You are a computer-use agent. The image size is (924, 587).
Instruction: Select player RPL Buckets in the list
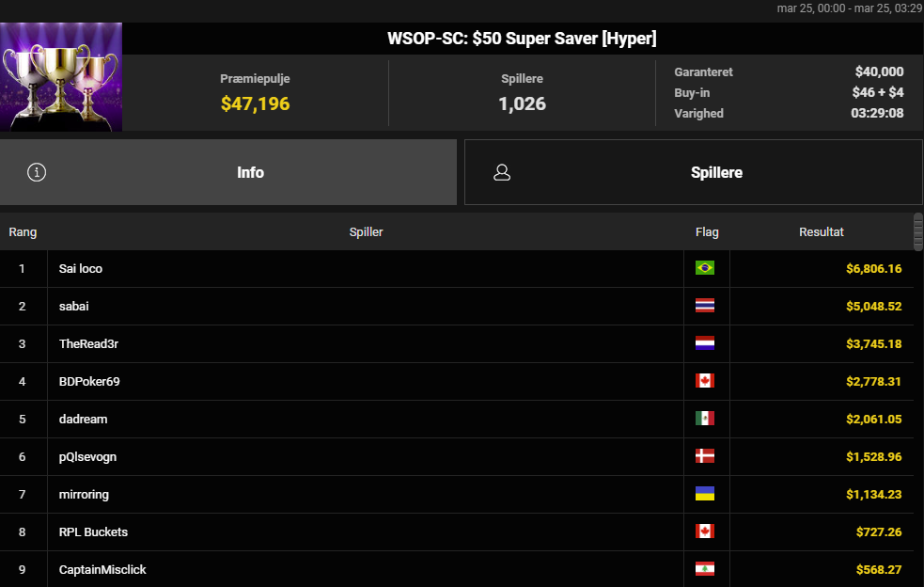pyautogui.click(x=93, y=532)
